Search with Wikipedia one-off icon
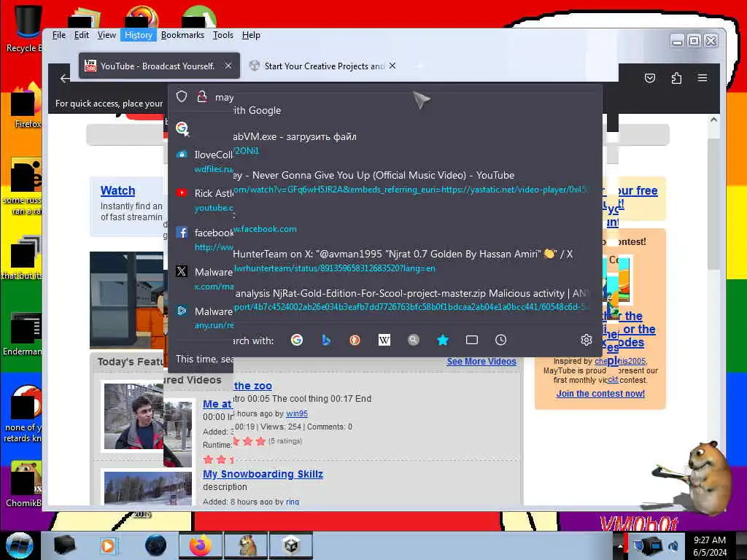The image size is (747, 560). pos(384,340)
